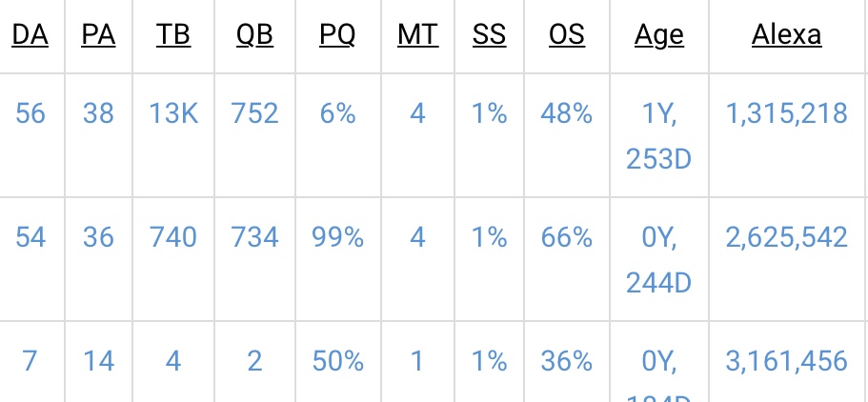Click the 1Y, 253D age value
The height and width of the screenshot is (402, 868).
[x=658, y=136]
